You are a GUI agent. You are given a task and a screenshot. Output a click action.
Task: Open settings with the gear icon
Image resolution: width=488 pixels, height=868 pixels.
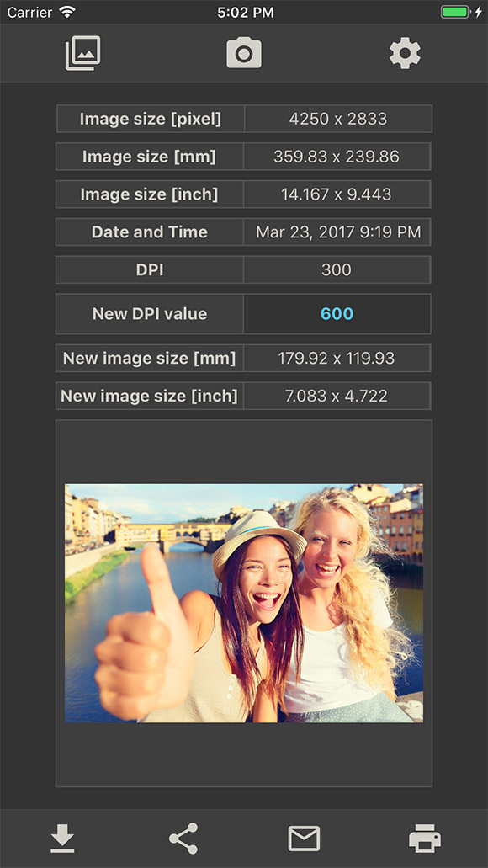click(405, 53)
